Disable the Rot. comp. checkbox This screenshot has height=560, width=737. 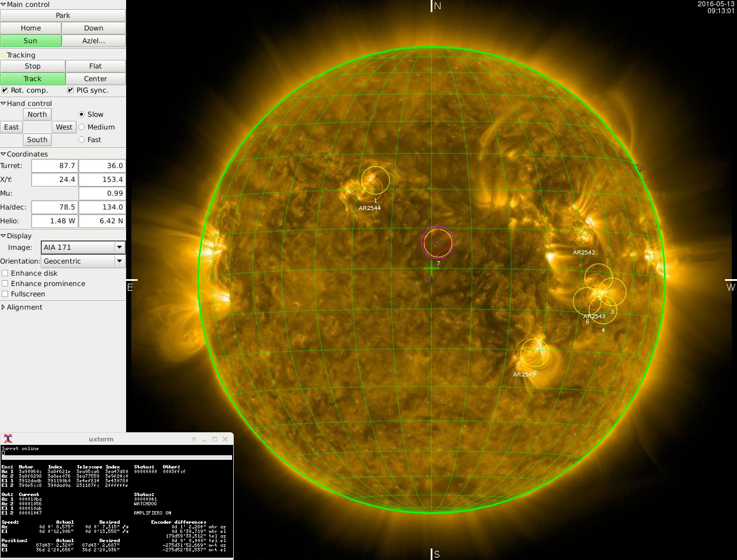5,90
